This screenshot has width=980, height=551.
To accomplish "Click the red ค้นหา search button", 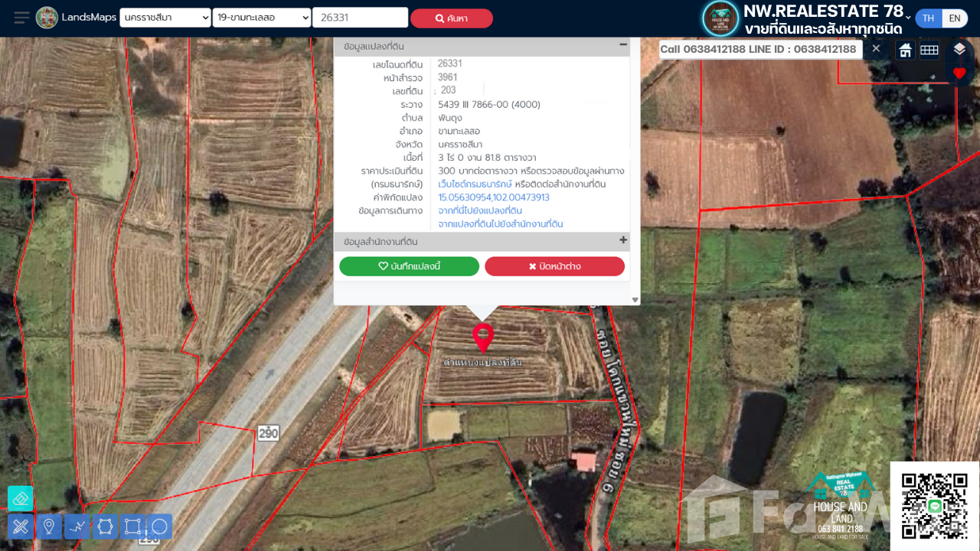I will [x=451, y=18].
